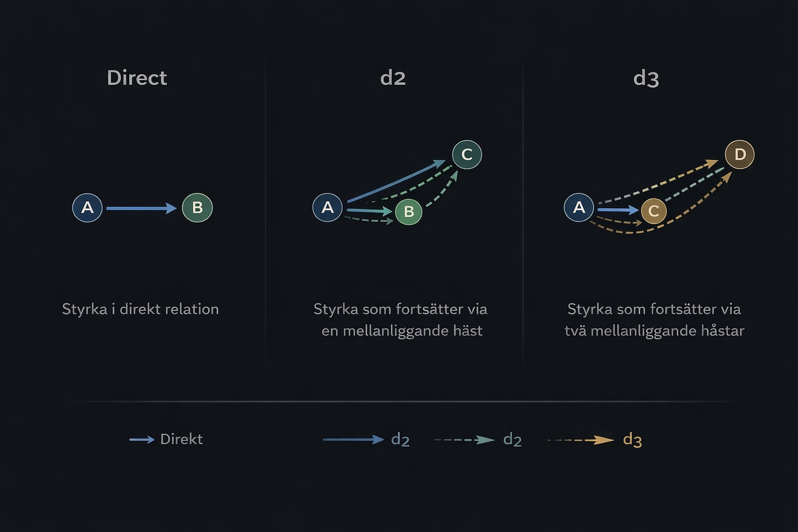Click the caption mentioning "en mellanliggande häst"
This screenshot has width=798, height=532.
click(x=401, y=320)
